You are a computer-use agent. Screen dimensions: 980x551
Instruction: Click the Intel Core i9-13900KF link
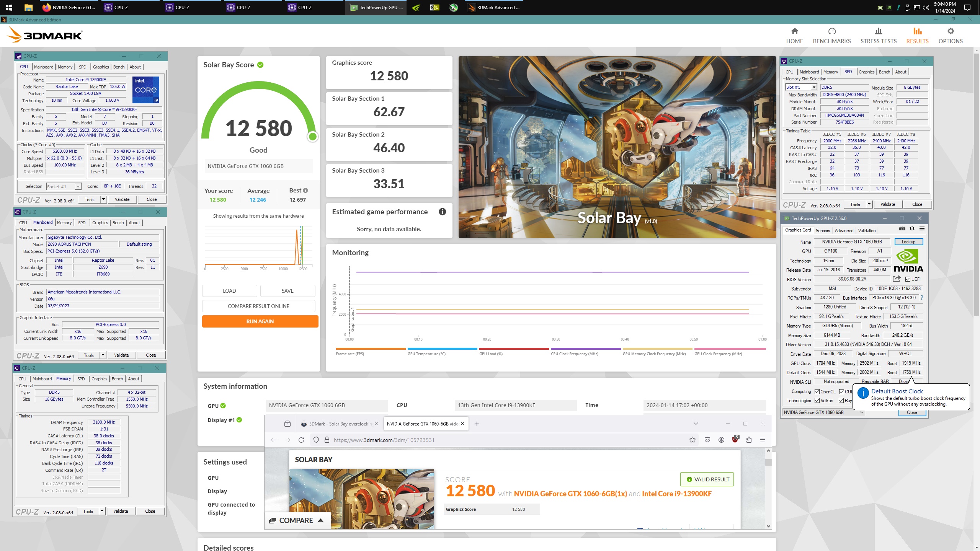click(x=676, y=494)
